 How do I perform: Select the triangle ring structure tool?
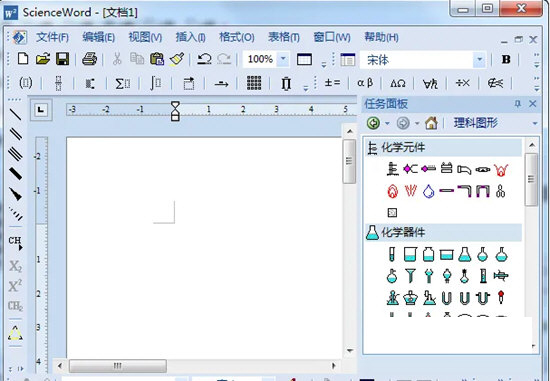point(15,334)
